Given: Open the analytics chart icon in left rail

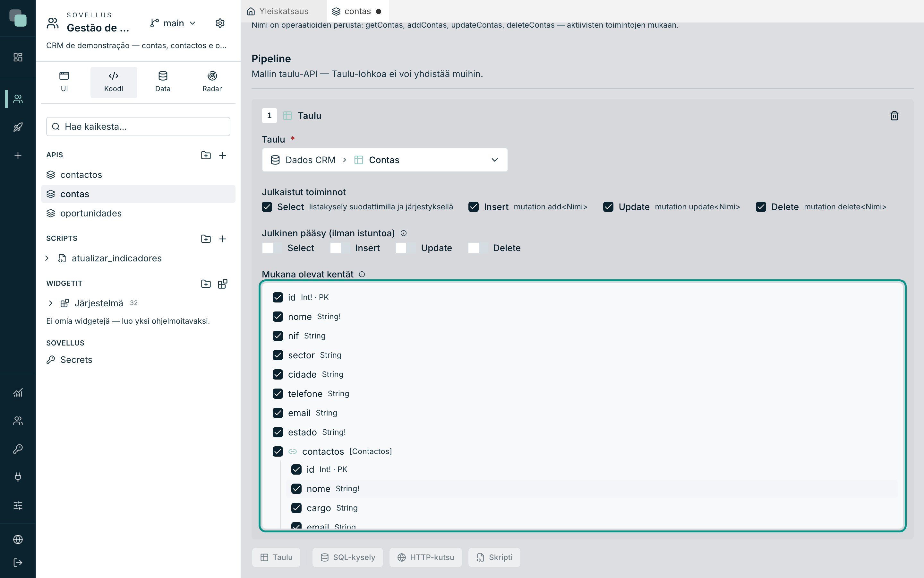Looking at the screenshot, I should point(18,392).
